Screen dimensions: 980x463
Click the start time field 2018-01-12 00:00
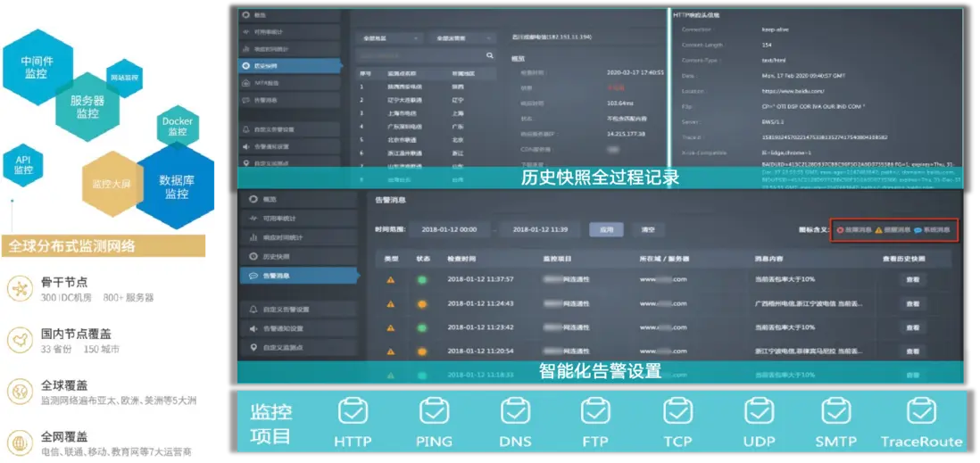(x=451, y=229)
